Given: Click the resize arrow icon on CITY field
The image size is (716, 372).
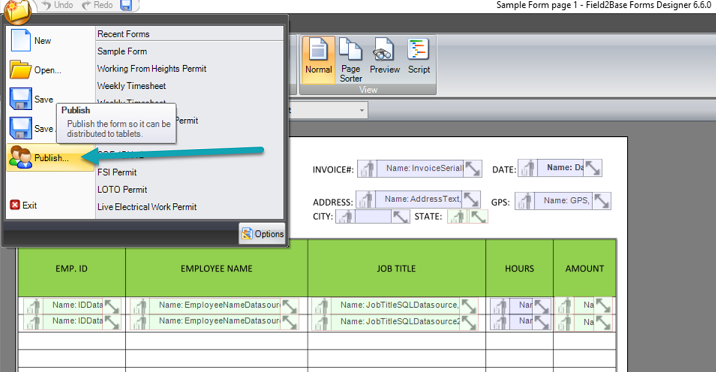Looking at the screenshot, I should tap(401, 216).
